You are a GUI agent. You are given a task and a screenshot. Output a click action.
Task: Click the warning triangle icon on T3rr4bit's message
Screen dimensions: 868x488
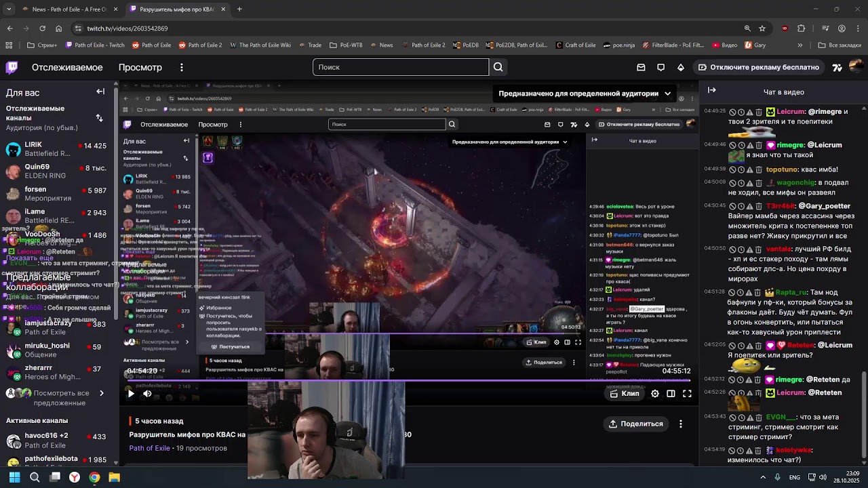pyautogui.click(x=750, y=206)
